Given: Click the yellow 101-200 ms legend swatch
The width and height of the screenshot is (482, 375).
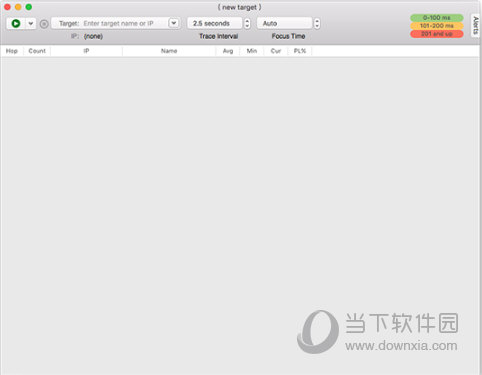Looking at the screenshot, I should click(x=437, y=26).
